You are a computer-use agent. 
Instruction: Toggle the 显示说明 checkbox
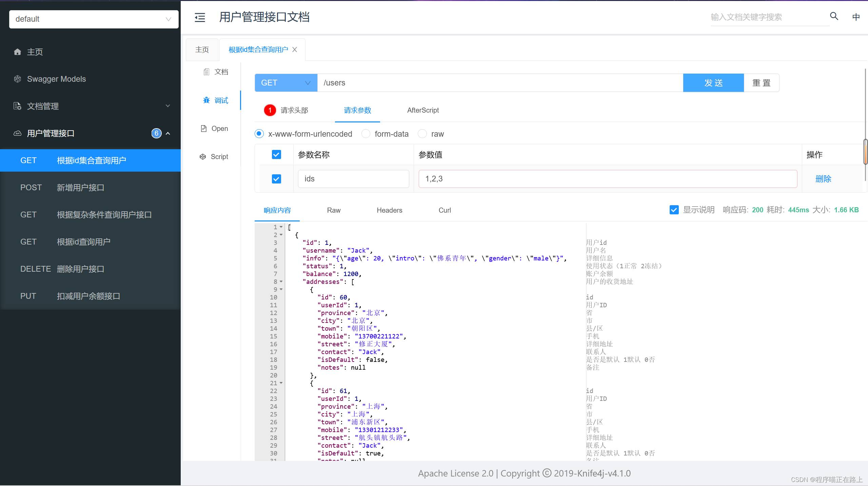point(674,210)
